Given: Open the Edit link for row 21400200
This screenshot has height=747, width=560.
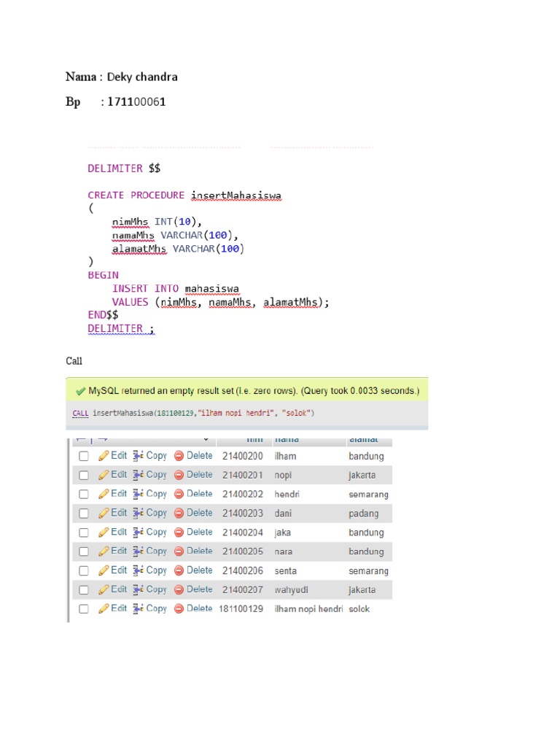Looking at the screenshot, I should 119,455.
